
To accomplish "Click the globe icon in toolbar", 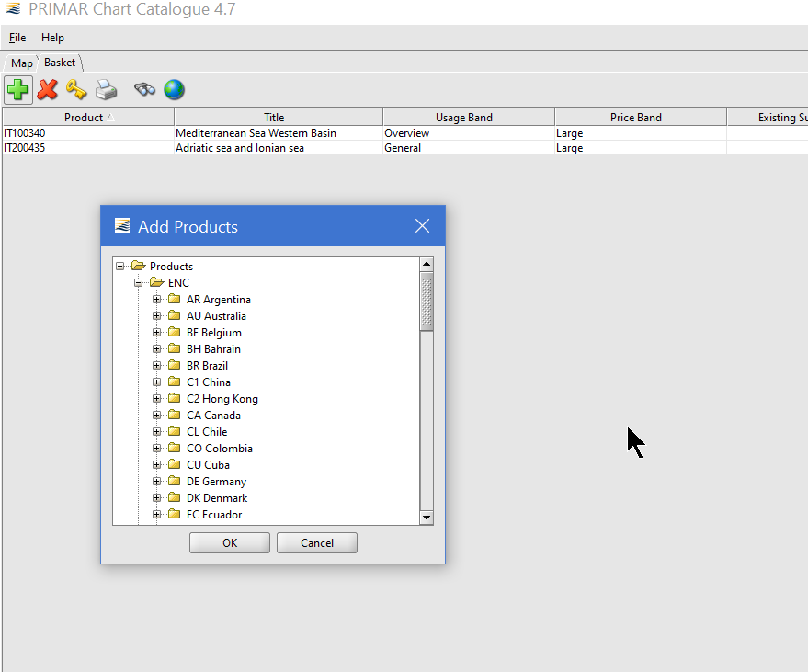I will point(174,90).
